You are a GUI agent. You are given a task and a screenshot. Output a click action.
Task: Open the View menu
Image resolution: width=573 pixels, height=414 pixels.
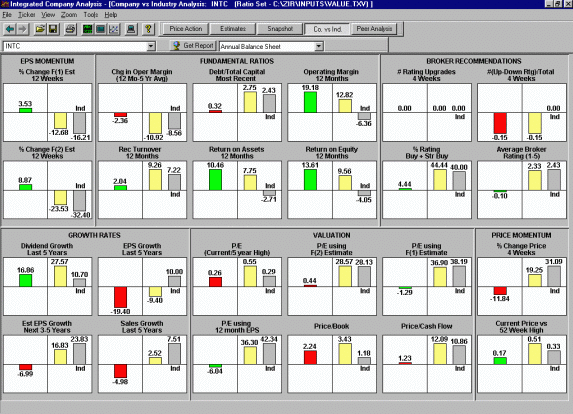point(48,15)
